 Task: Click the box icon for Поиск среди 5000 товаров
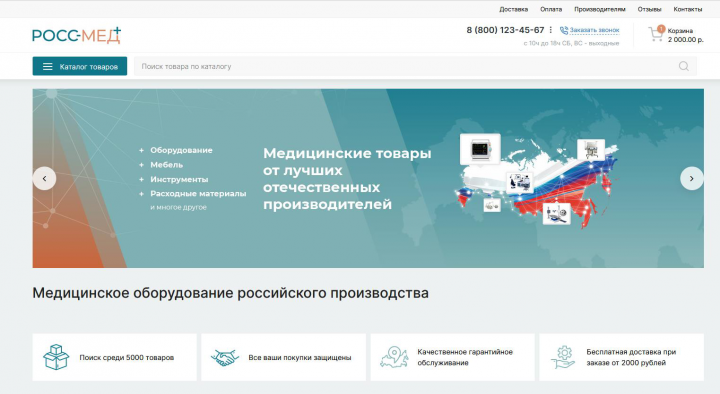point(56,357)
